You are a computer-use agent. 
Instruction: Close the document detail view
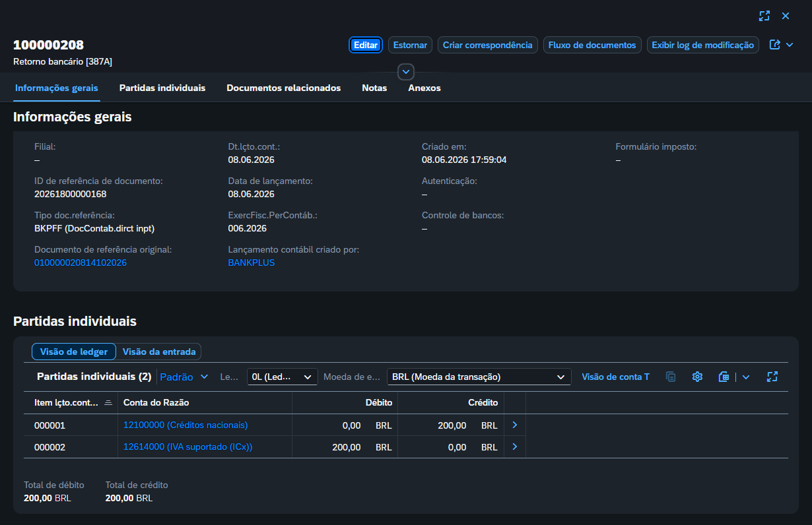click(786, 16)
